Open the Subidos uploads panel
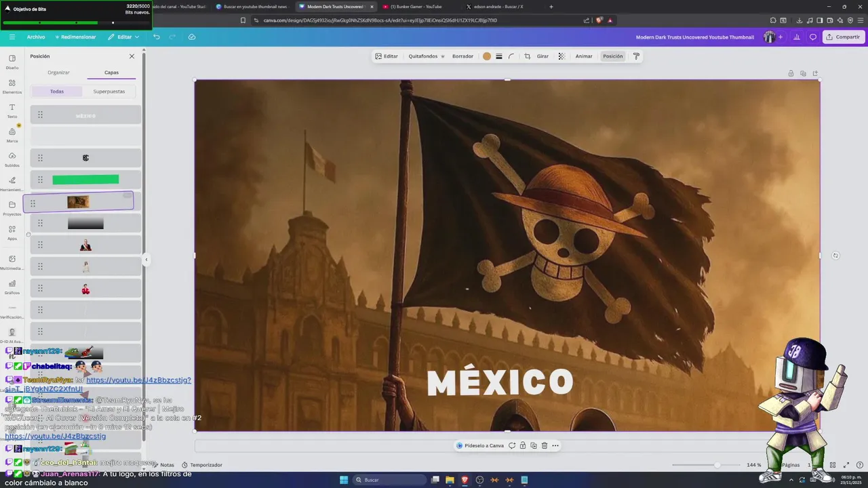This screenshot has height=488, width=868. tap(12, 159)
